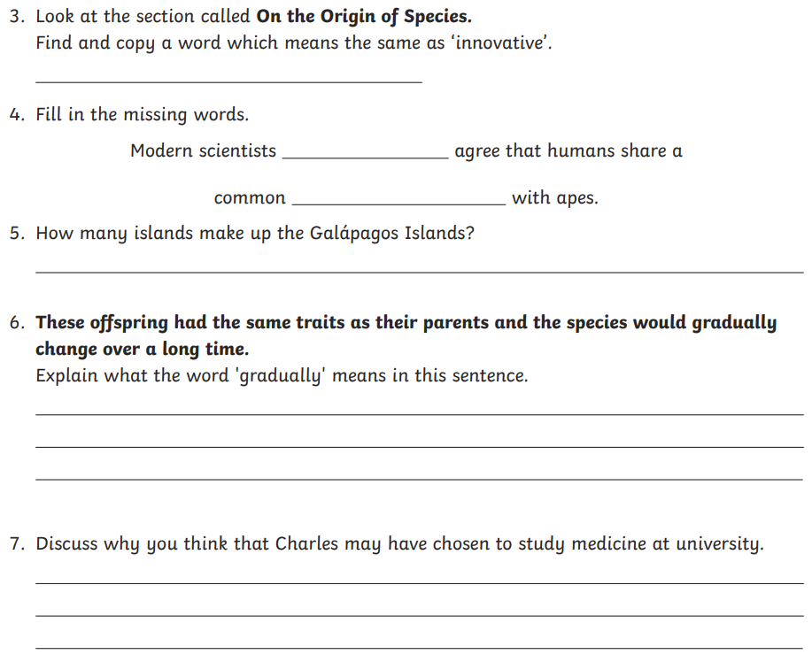Click the first answer line under question 7
812x662 pixels.
tap(419, 581)
